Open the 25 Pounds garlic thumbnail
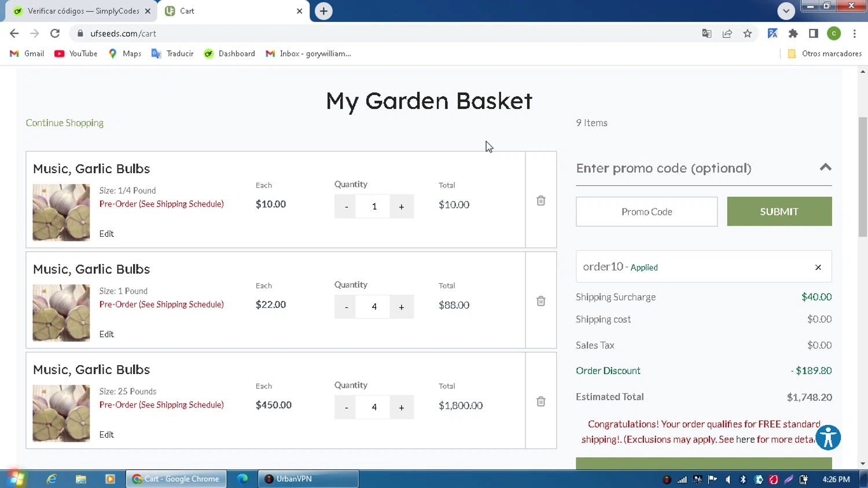The height and width of the screenshot is (488, 868). [61, 413]
